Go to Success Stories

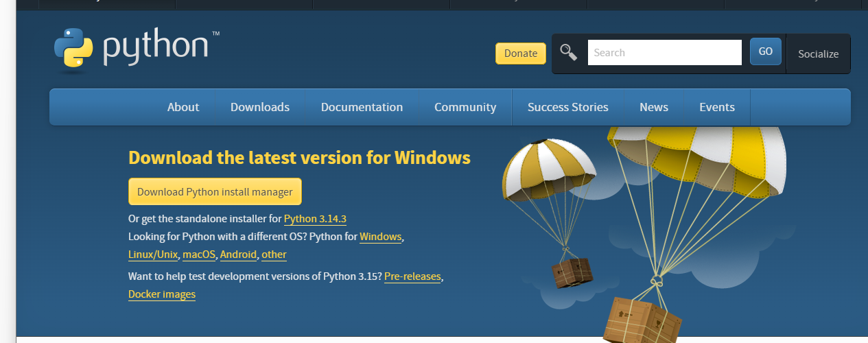(x=568, y=107)
